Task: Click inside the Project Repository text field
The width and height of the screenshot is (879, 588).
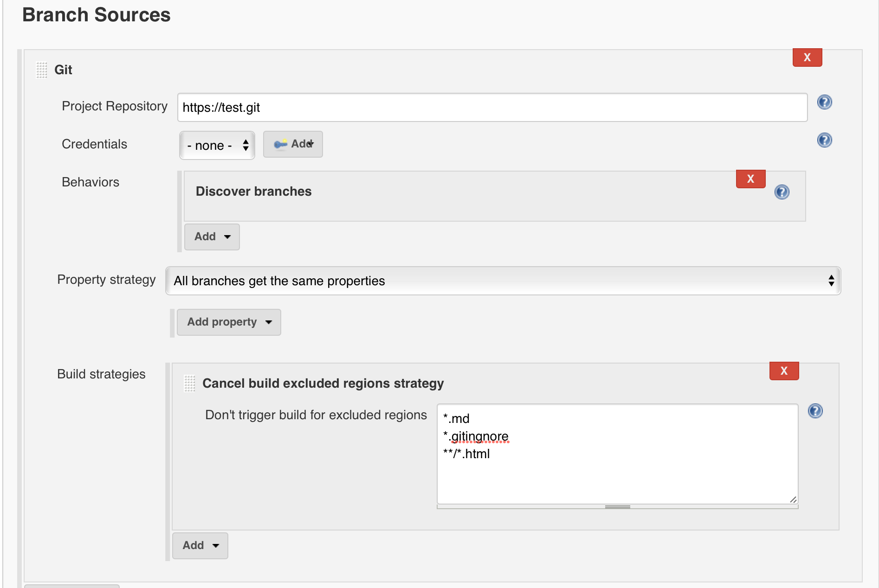Action: 492,108
